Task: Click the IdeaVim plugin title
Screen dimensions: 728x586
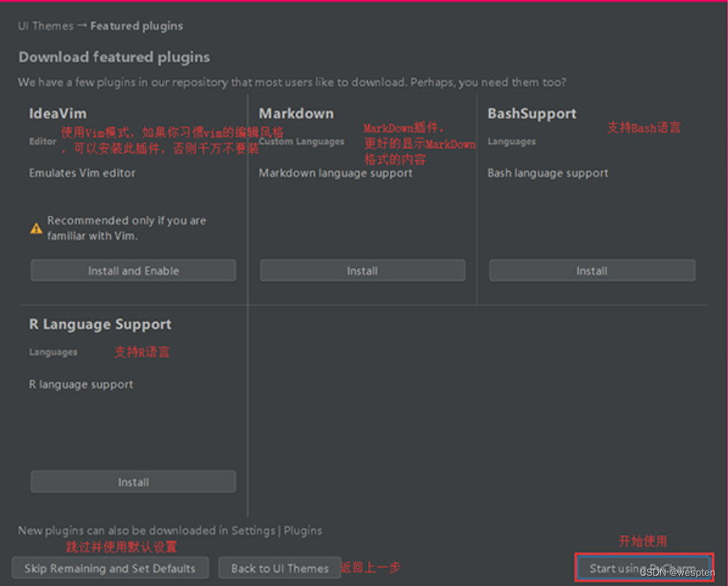Action: [57, 114]
